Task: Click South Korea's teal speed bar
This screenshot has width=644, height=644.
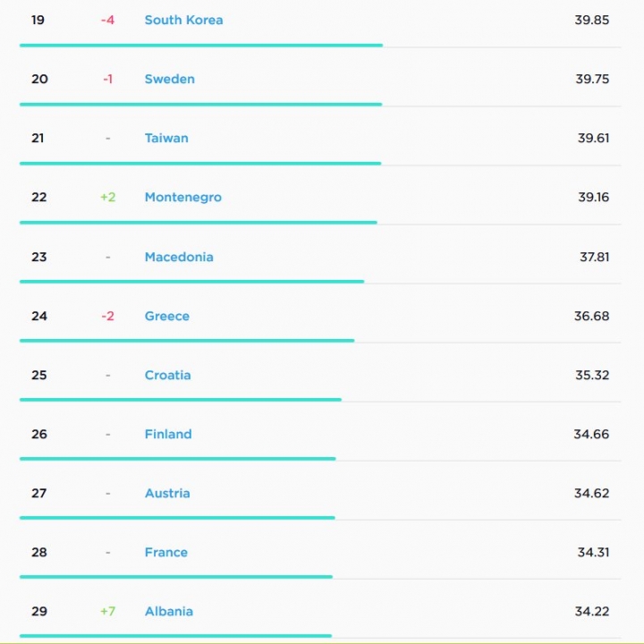Action: point(201,46)
